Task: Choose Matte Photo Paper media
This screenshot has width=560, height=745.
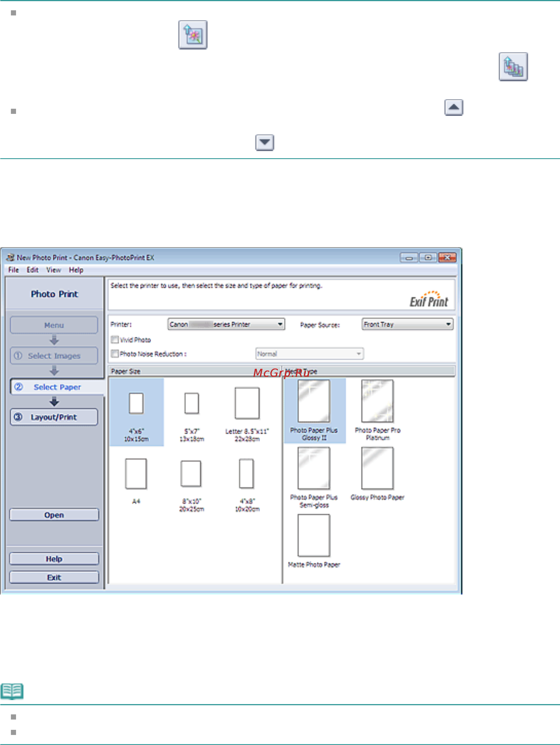Action: pyautogui.click(x=314, y=541)
